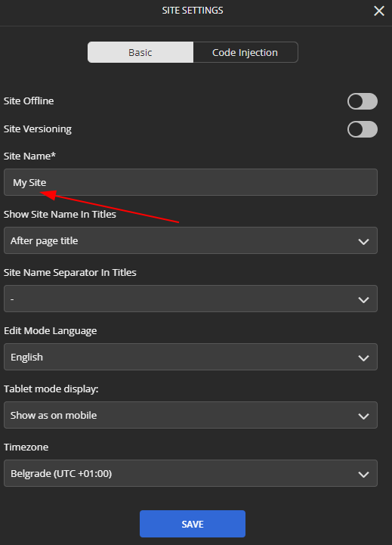Click the chevron beside English
Image resolution: width=392 pixels, height=545 pixels.
[x=363, y=358]
